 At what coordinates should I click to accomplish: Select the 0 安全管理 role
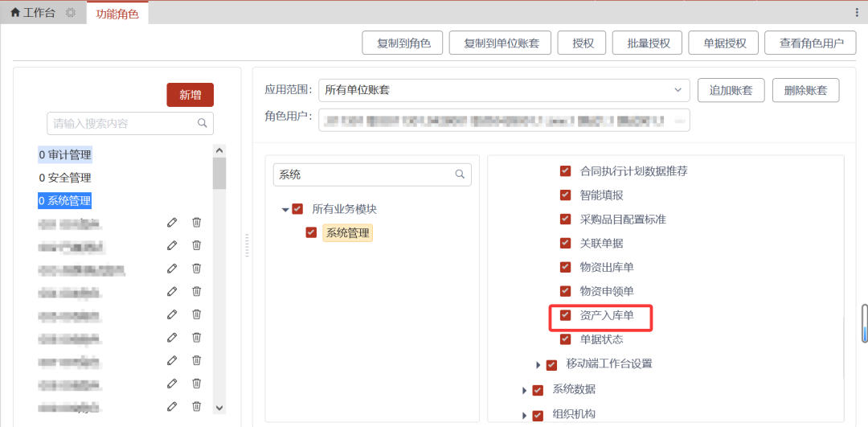(65, 178)
